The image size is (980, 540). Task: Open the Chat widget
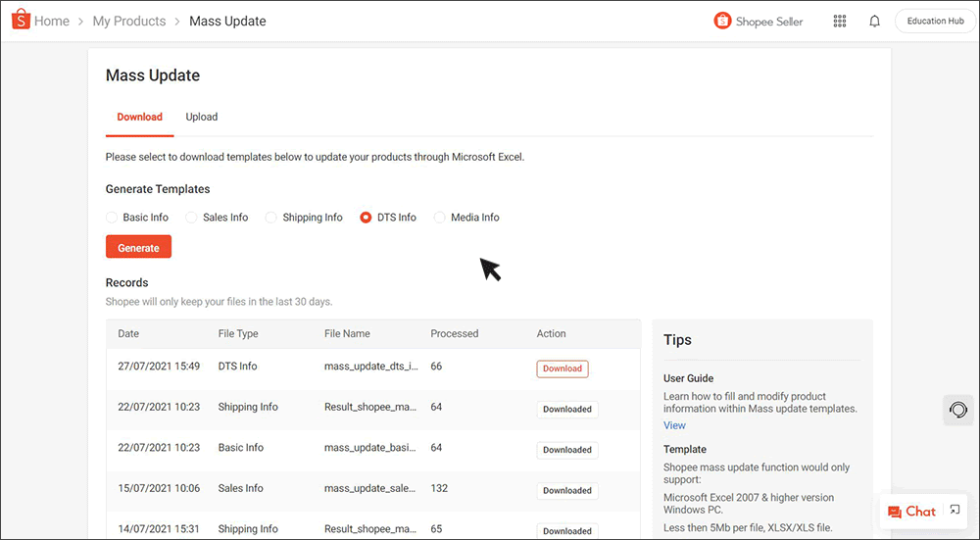911,512
